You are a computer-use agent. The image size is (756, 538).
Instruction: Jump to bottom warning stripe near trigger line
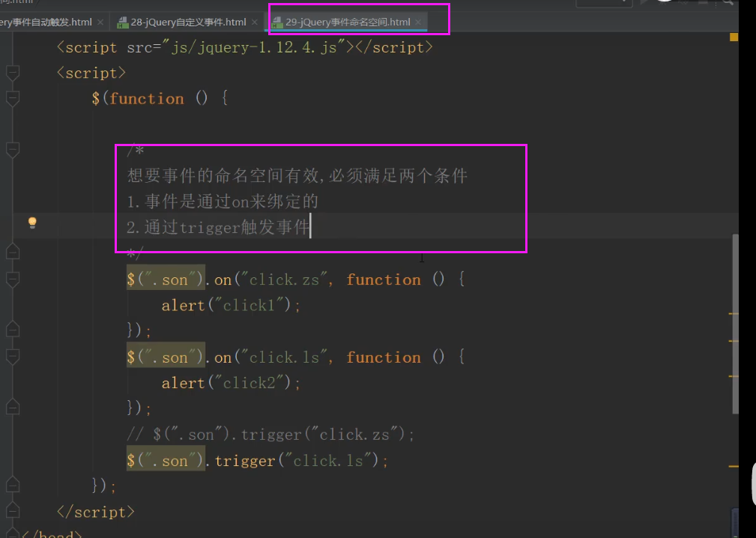point(734,467)
